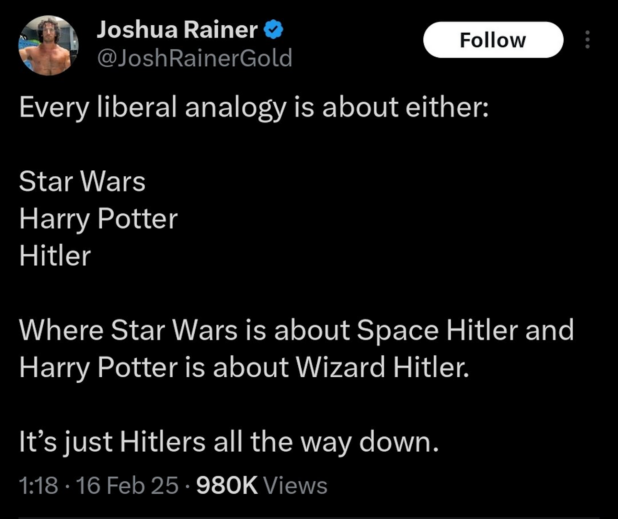The image size is (618, 519).
Task: Click the @JoshRainerGold handle
Action: click(194, 58)
